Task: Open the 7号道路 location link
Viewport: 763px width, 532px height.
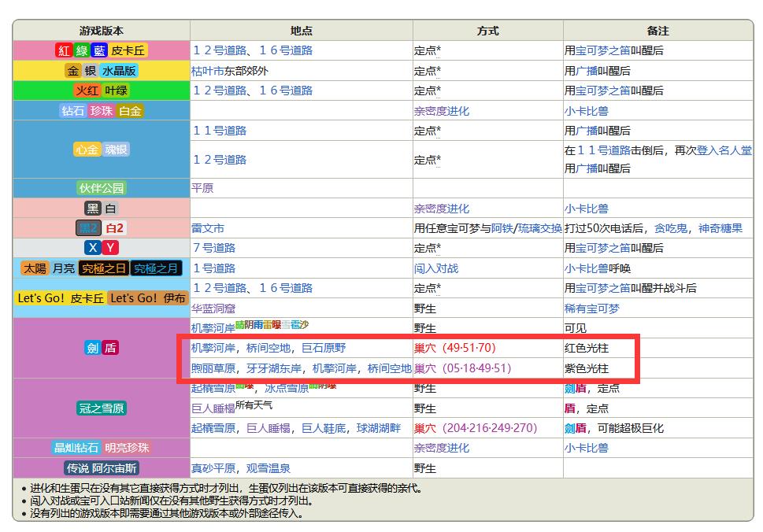Action: pos(214,248)
